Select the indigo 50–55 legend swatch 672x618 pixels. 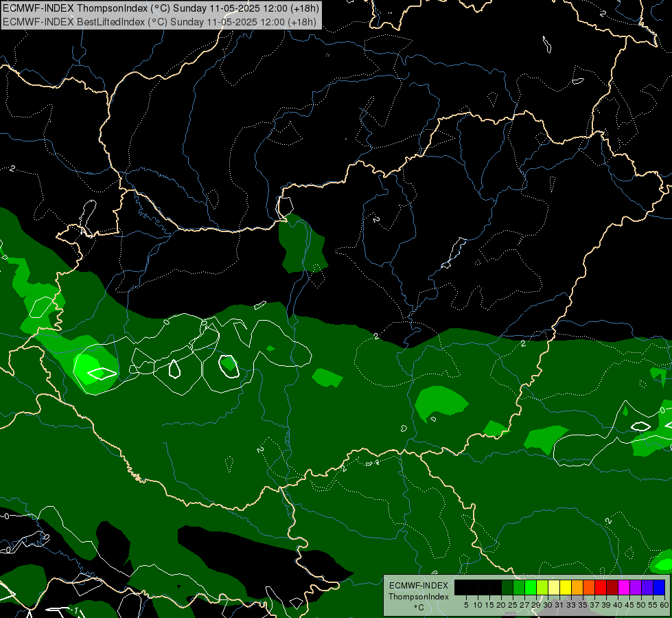click(x=647, y=587)
